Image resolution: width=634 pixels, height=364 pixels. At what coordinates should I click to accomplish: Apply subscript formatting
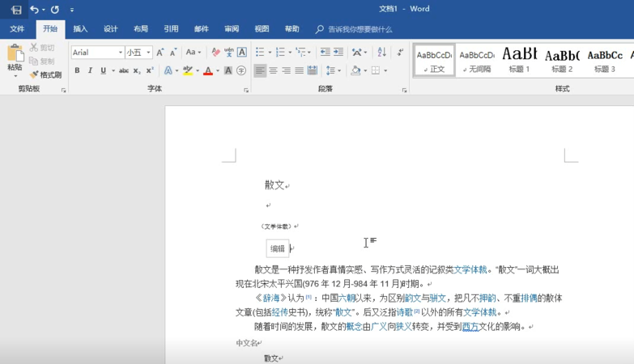coord(138,71)
